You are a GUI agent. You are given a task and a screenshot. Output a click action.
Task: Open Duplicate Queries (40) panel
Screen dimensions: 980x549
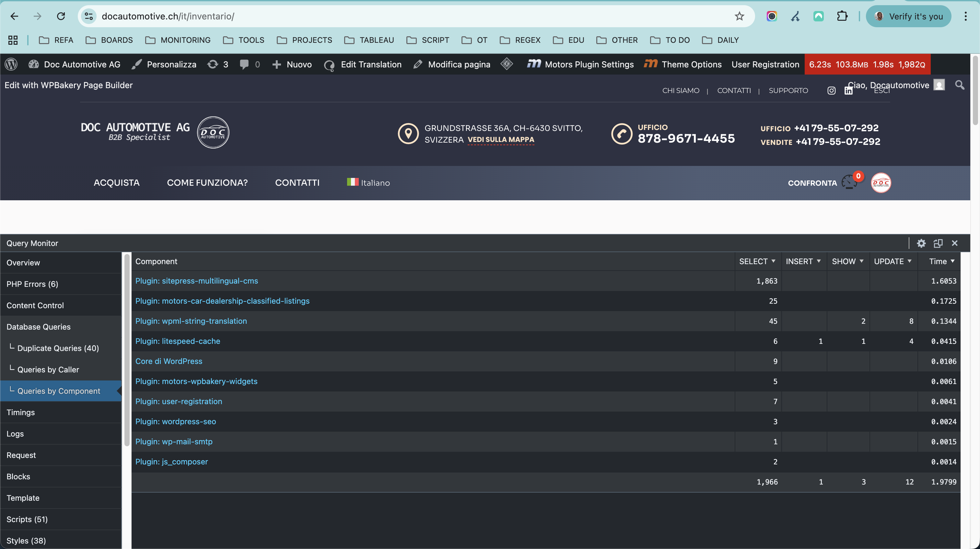(x=61, y=348)
